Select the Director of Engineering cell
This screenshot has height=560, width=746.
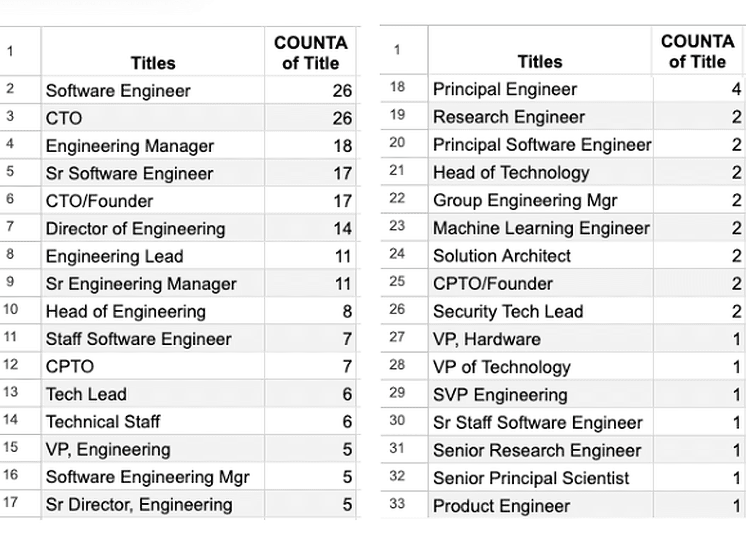click(153, 228)
